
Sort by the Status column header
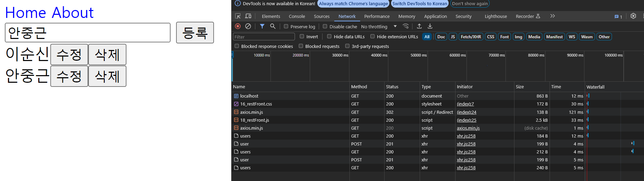[x=402, y=87]
